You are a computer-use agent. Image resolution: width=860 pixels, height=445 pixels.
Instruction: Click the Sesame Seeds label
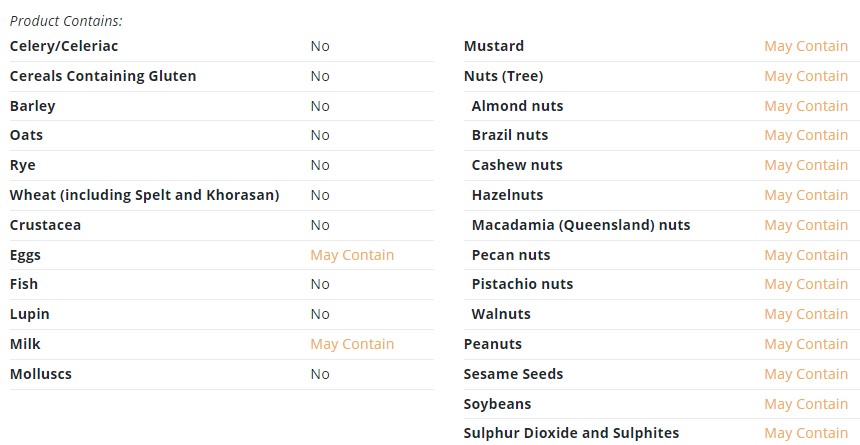(x=513, y=374)
